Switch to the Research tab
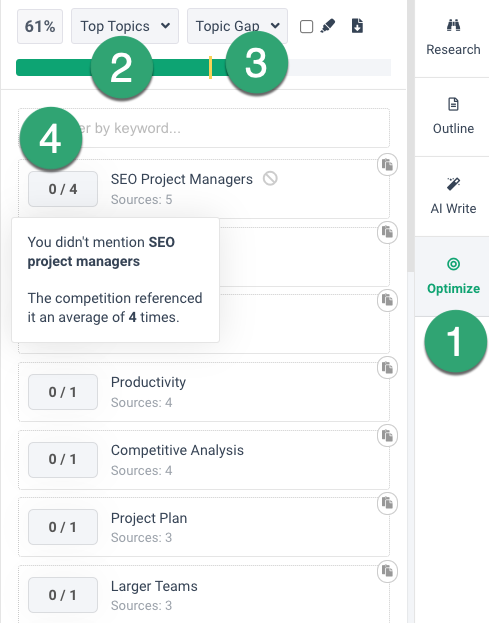The width and height of the screenshot is (489, 623). 453,38
